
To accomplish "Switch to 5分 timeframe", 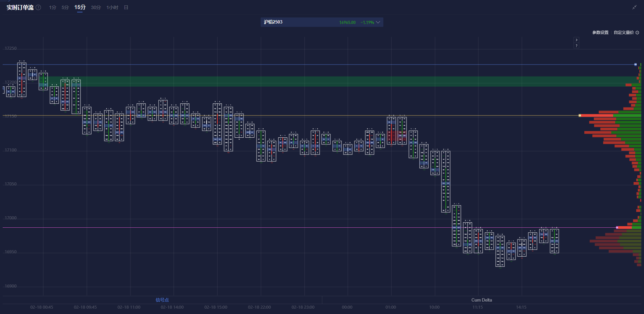I will coord(65,7).
